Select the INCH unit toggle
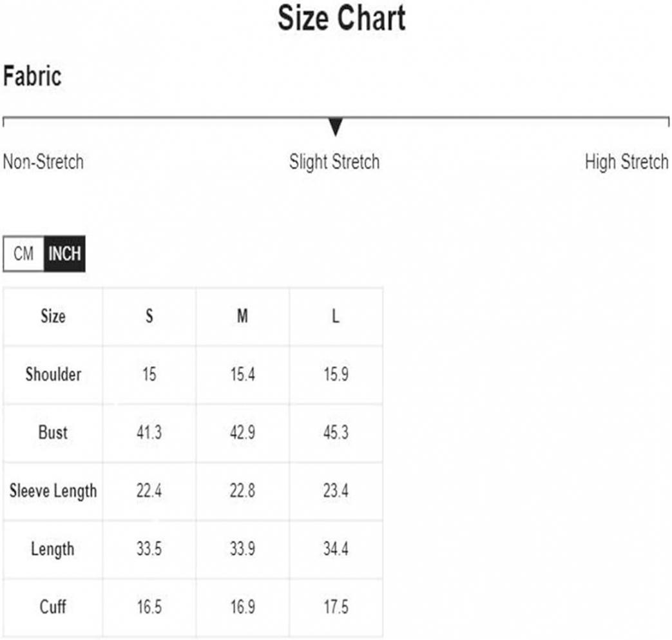This screenshot has height=640, width=672. [x=64, y=253]
